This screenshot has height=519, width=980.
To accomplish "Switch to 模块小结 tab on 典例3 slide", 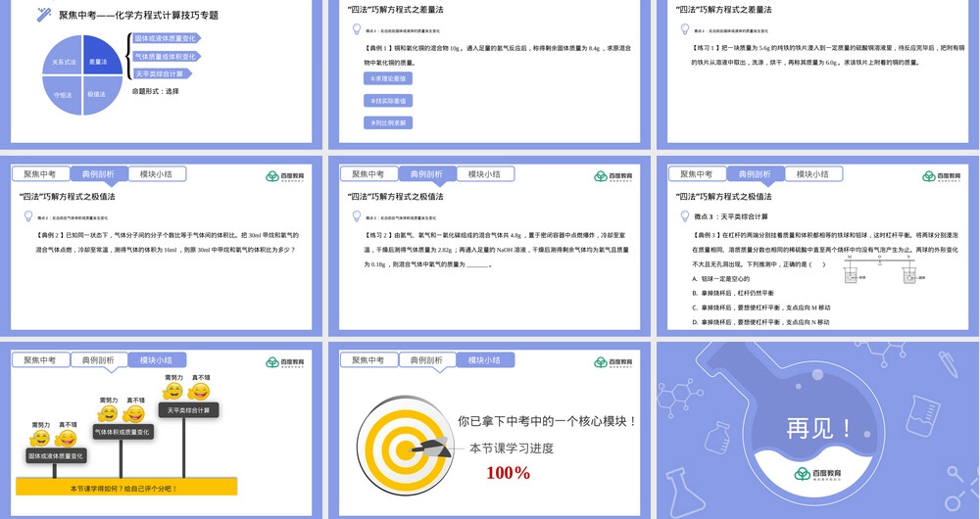I will (812, 173).
